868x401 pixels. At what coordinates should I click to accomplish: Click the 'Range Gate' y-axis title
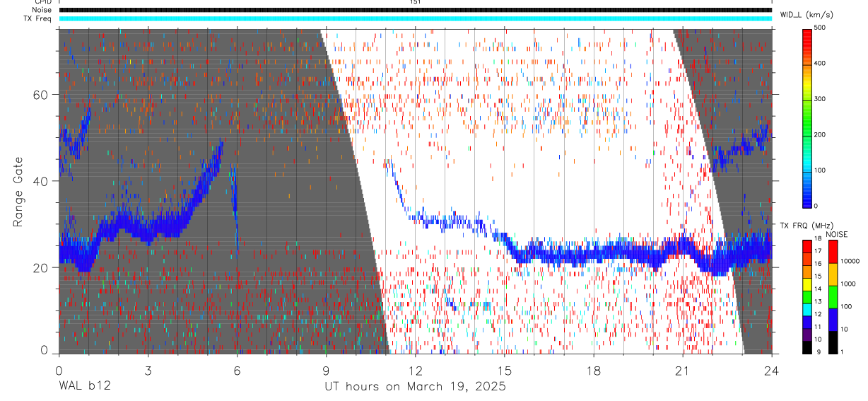click(19, 192)
